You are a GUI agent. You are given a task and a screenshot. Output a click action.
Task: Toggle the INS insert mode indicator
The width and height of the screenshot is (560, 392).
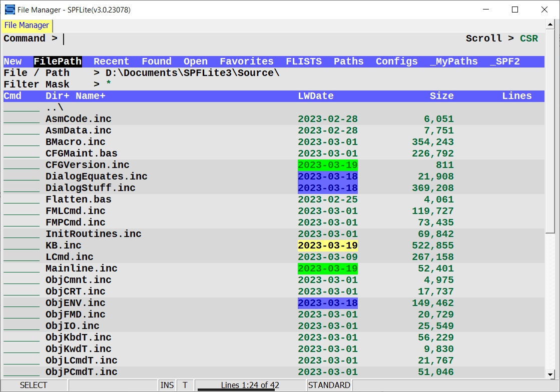coord(167,385)
